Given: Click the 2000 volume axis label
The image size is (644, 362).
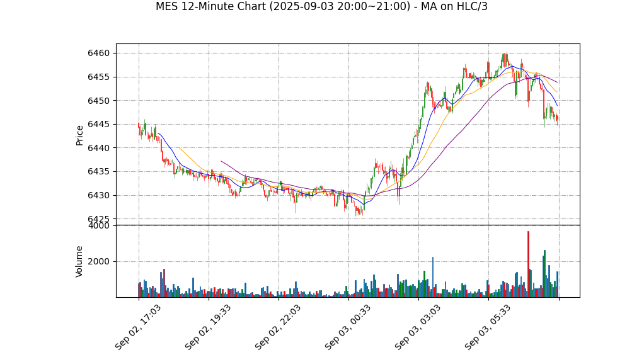Looking at the screenshot, I should (x=98, y=261).
